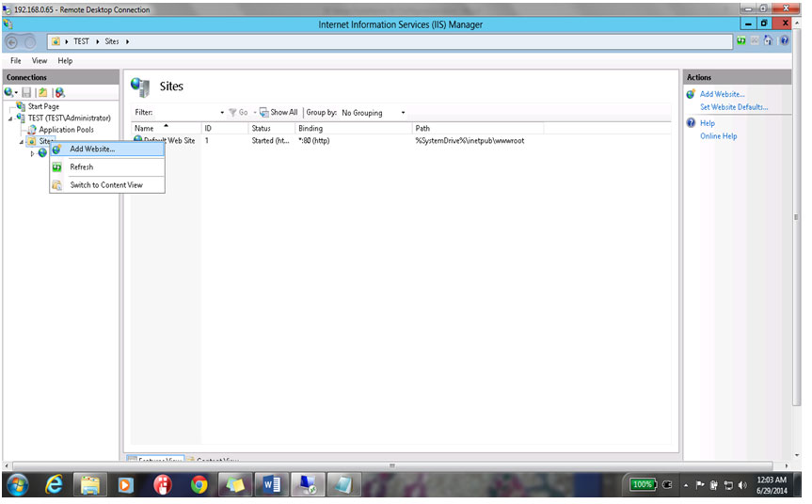Click the Show All button text
The image size is (812, 504).
[x=284, y=112]
